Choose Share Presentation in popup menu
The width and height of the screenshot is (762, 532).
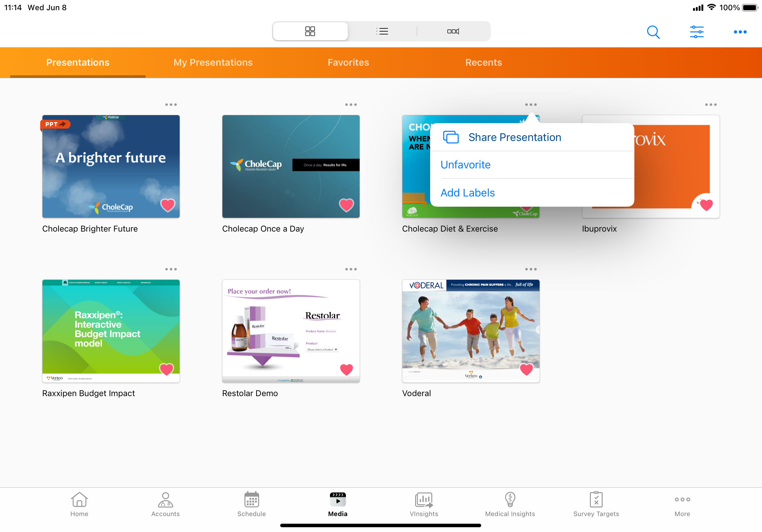pyautogui.click(x=514, y=137)
